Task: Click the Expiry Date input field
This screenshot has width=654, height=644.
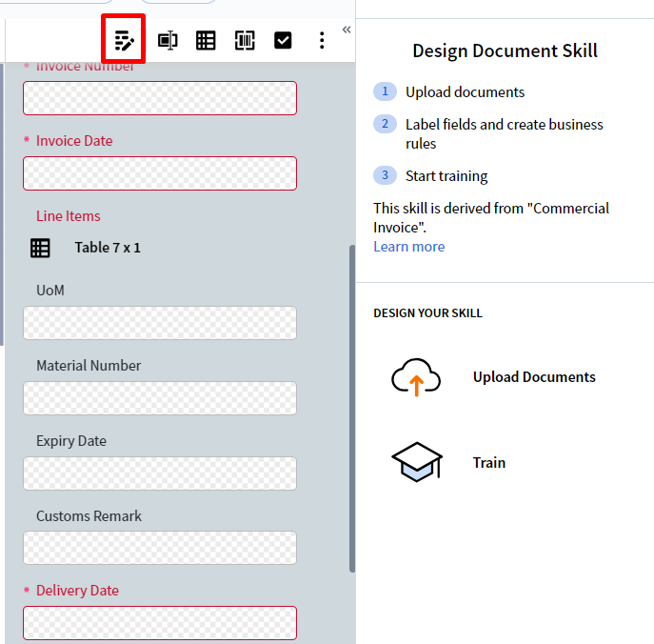Action: tap(160, 473)
